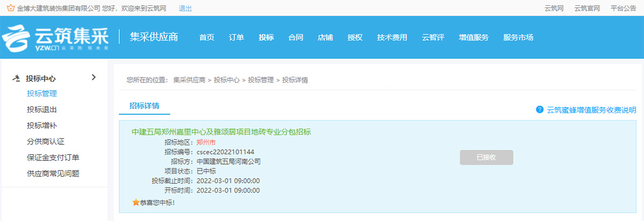Select 投标退出 in sidebar

pos(42,109)
